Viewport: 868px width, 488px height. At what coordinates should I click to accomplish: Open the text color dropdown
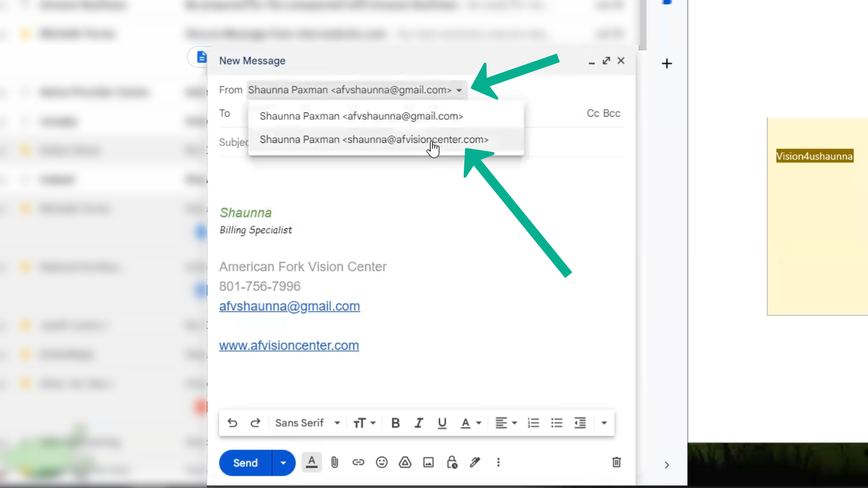[471, 423]
